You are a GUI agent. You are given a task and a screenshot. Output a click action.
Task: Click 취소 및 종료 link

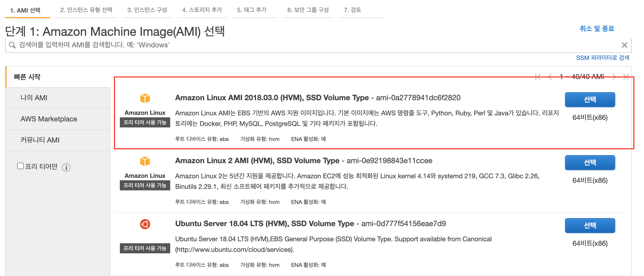(597, 28)
